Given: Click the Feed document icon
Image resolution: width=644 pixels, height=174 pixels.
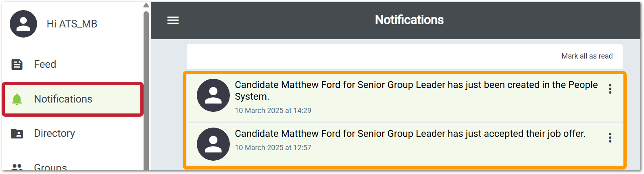Looking at the screenshot, I should click(x=17, y=64).
